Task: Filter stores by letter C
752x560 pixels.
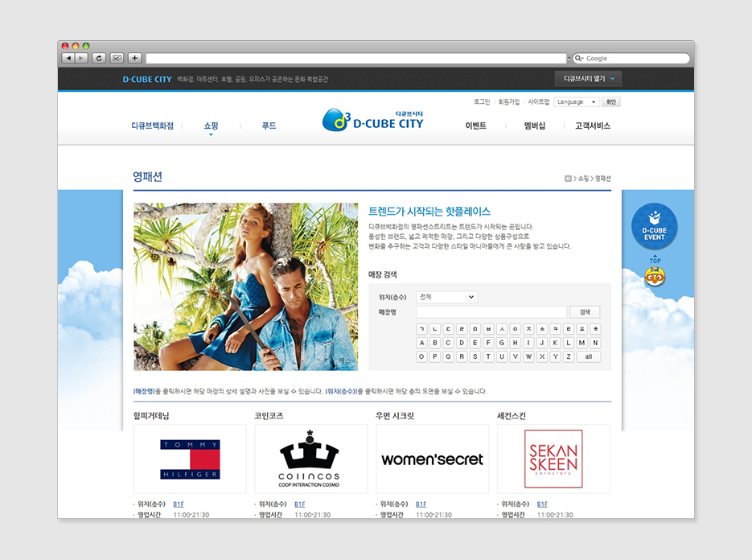Action: pos(449,343)
